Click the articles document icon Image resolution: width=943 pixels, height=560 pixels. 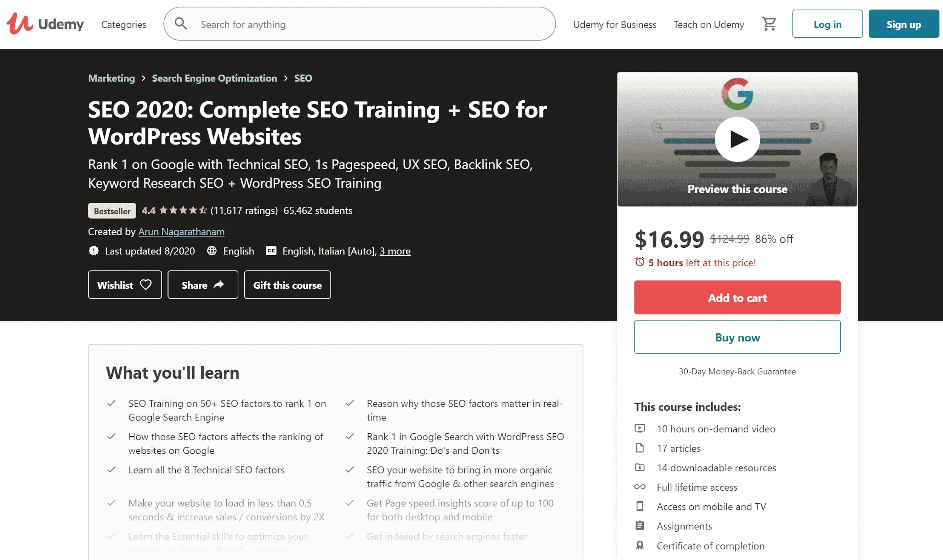pyautogui.click(x=640, y=448)
